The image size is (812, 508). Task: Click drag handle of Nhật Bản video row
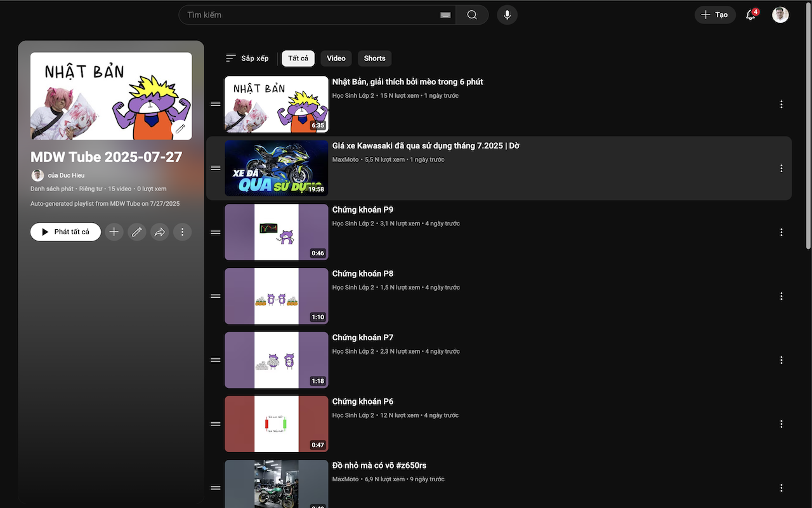click(x=216, y=104)
